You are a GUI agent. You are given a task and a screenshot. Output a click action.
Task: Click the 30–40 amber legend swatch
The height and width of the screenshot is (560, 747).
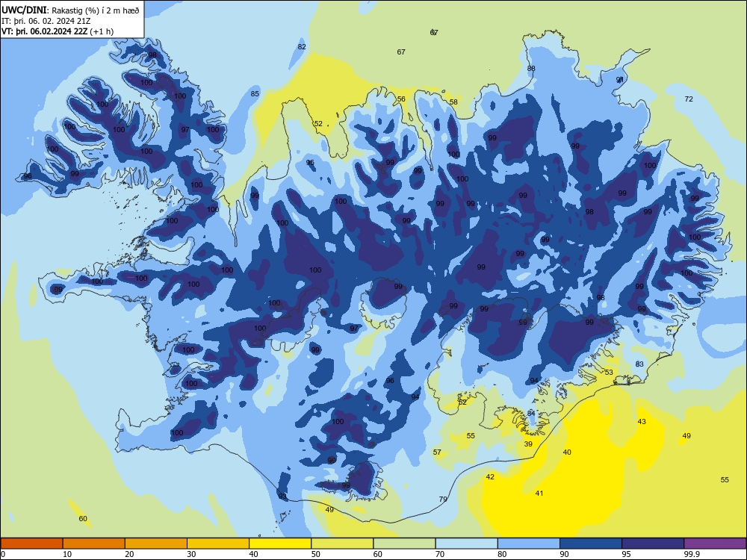[x=218, y=544]
